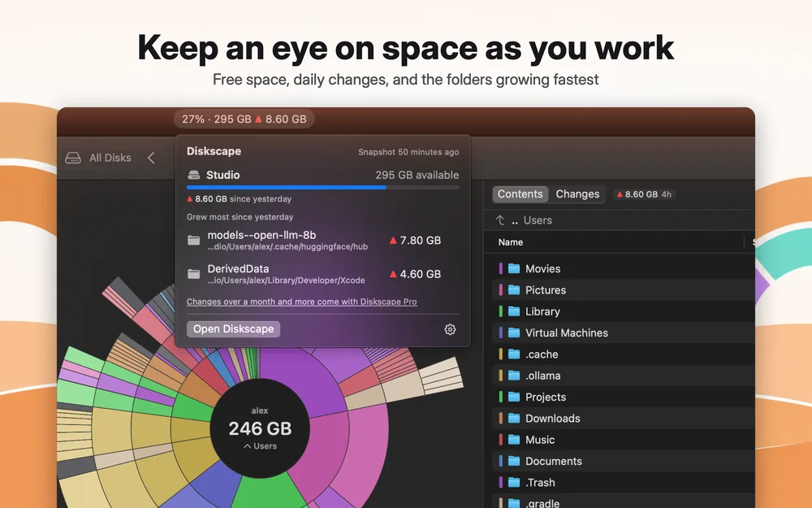Click the .ollama folder icon
Screen dimensions: 812x508
[514, 376]
